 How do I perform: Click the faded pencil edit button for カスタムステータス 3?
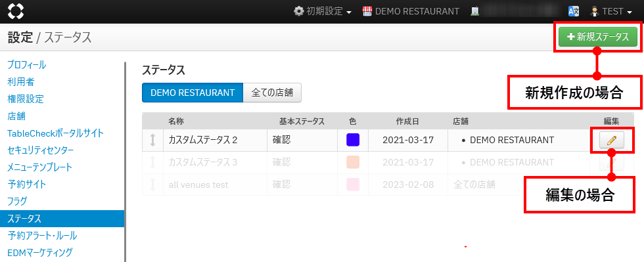coord(612,163)
